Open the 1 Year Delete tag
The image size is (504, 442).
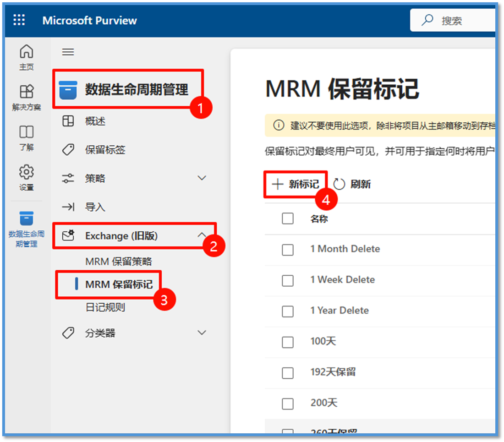340,311
